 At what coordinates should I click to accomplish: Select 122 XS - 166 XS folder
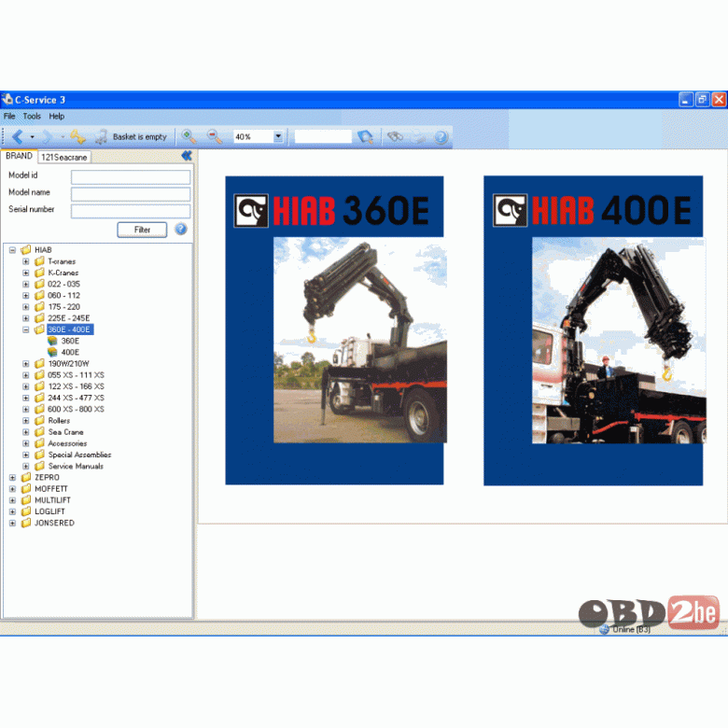click(77, 386)
